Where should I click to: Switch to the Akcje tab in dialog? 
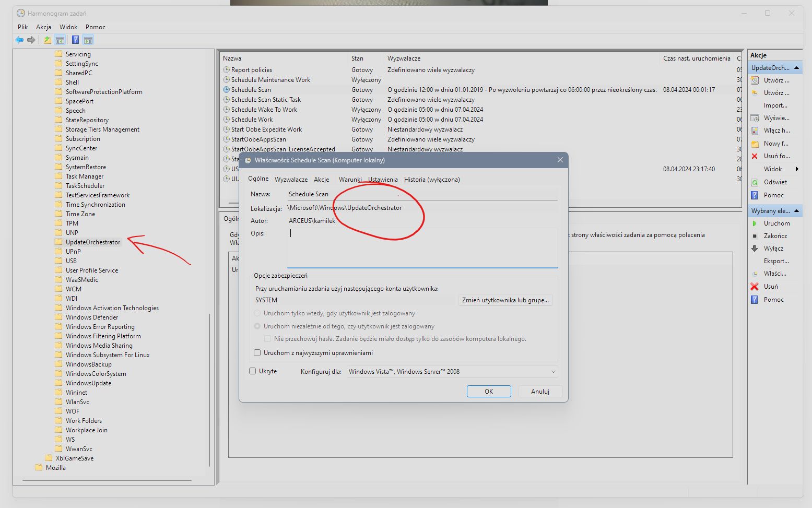tap(322, 180)
